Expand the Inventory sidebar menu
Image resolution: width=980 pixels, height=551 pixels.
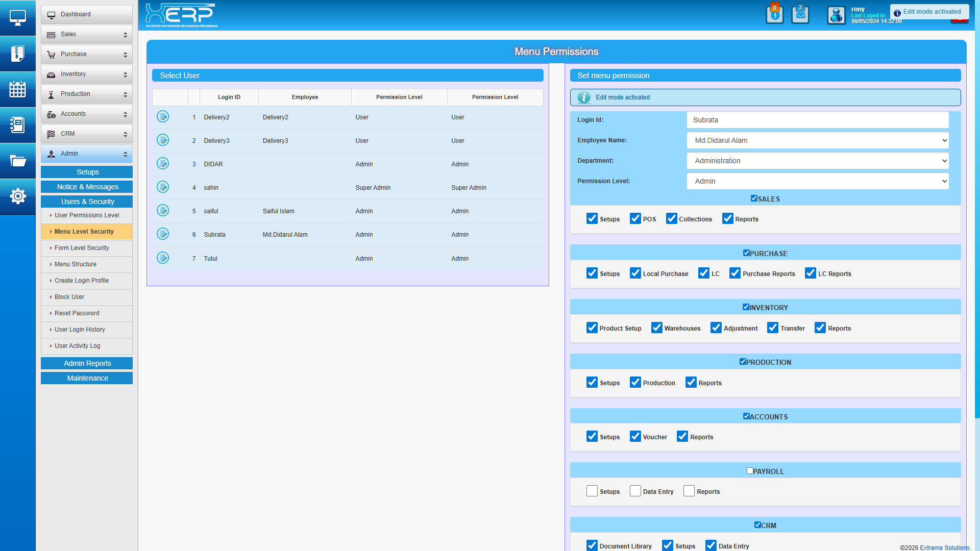pyautogui.click(x=86, y=74)
